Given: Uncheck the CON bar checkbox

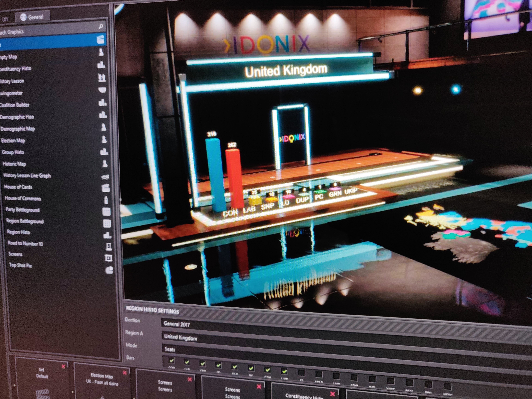Looking at the screenshot, I should click(171, 361).
